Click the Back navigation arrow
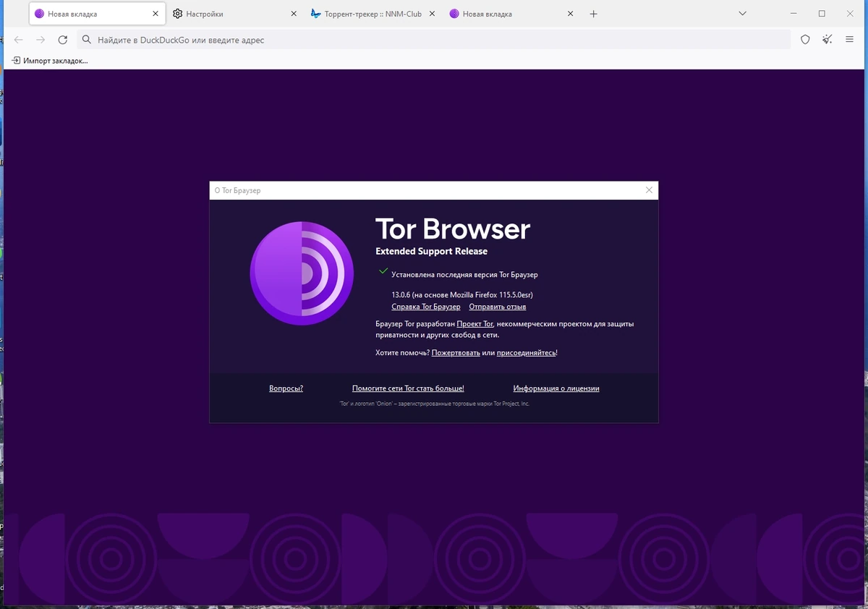Screen dimensions: 868x609 tap(19, 40)
